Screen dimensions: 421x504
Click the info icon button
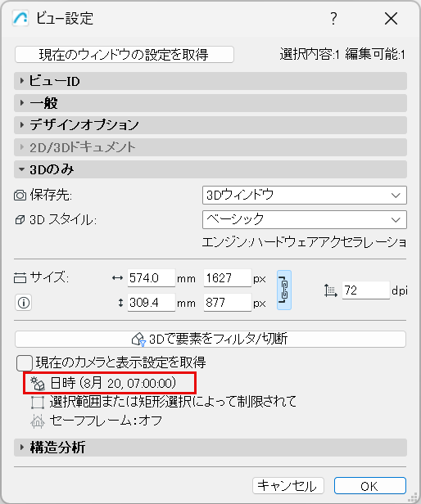point(24,303)
